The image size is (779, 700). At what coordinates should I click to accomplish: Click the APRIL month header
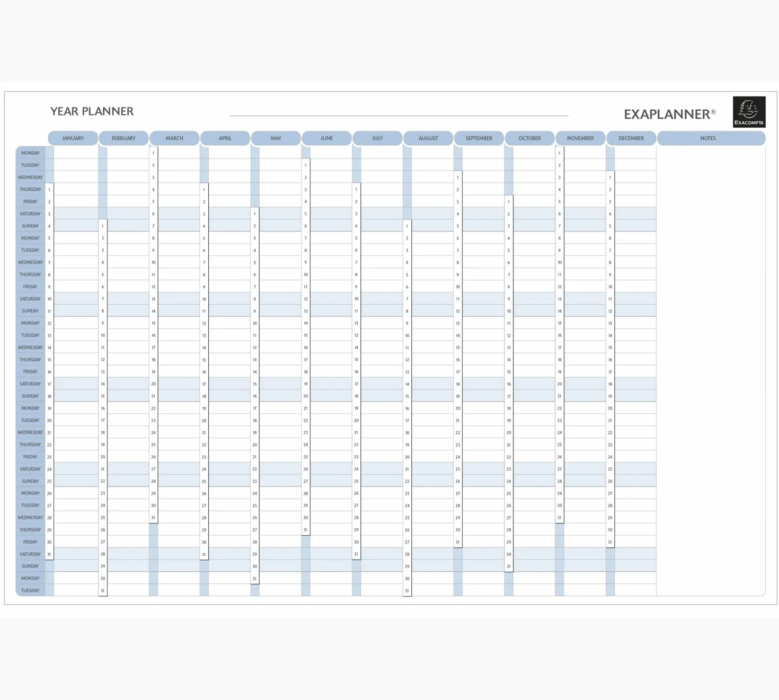(225, 138)
